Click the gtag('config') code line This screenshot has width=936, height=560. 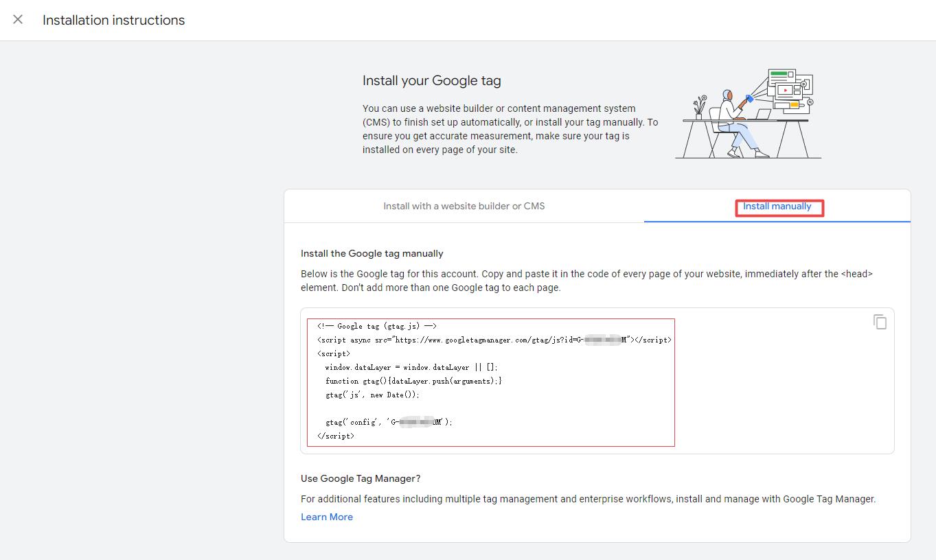[389, 422]
